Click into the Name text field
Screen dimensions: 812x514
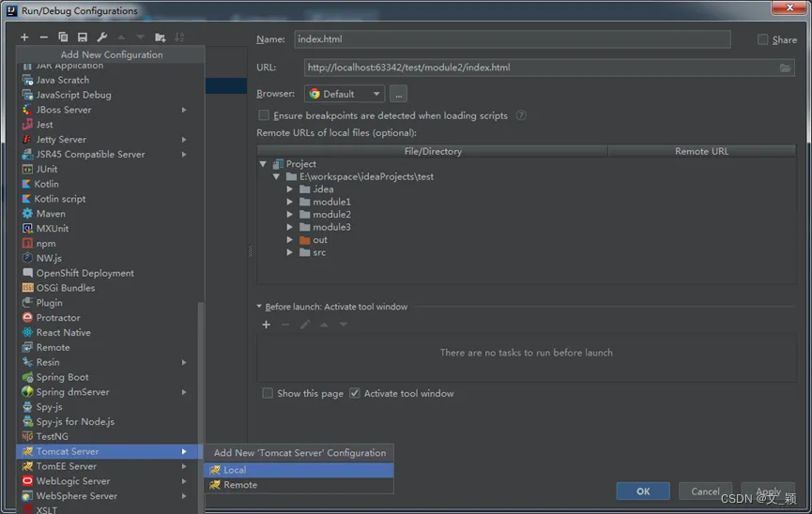[512, 39]
